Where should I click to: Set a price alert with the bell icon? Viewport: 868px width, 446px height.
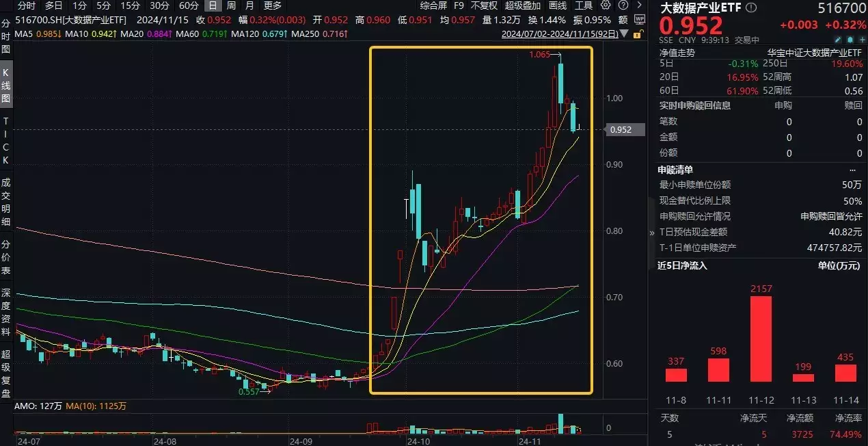pos(850,40)
